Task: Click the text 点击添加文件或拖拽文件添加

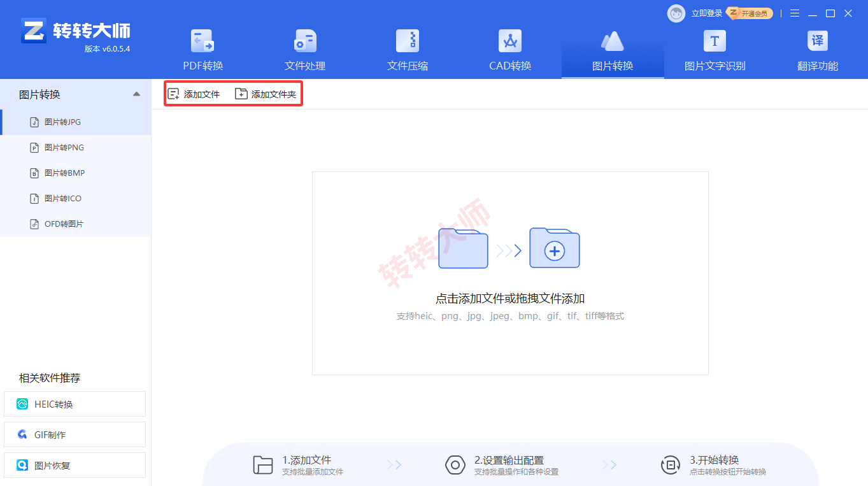Action: [x=510, y=299]
